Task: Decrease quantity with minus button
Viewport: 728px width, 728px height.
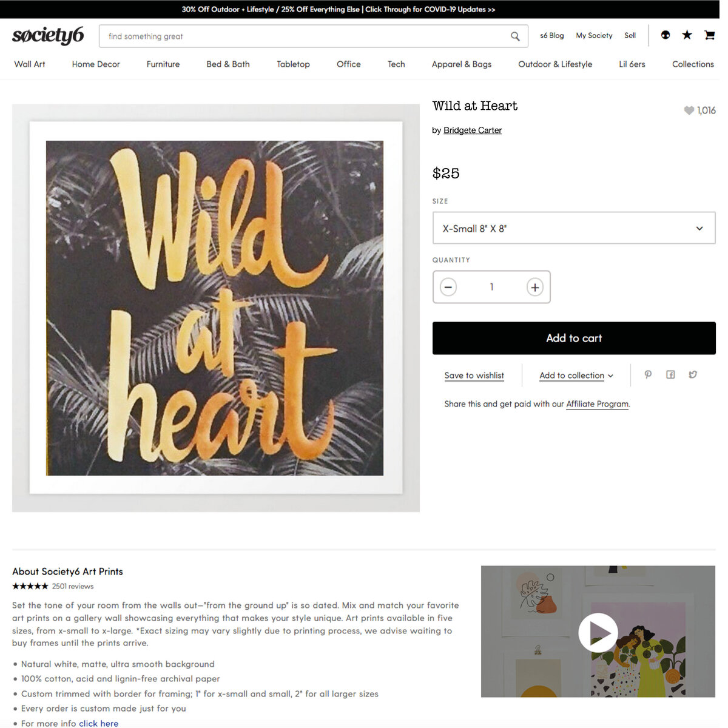Action: (448, 287)
